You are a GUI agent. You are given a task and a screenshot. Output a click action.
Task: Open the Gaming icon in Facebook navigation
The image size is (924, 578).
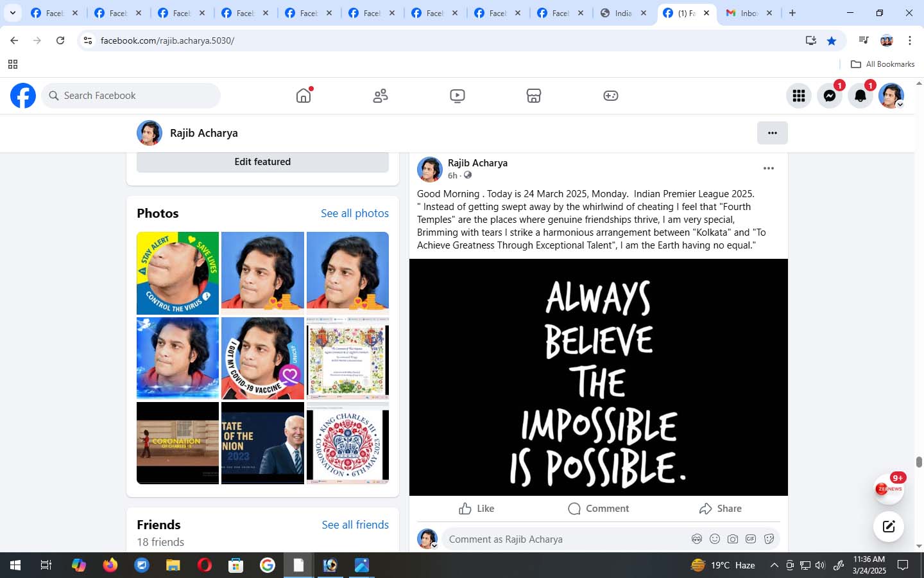pyautogui.click(x=611, y=96)
